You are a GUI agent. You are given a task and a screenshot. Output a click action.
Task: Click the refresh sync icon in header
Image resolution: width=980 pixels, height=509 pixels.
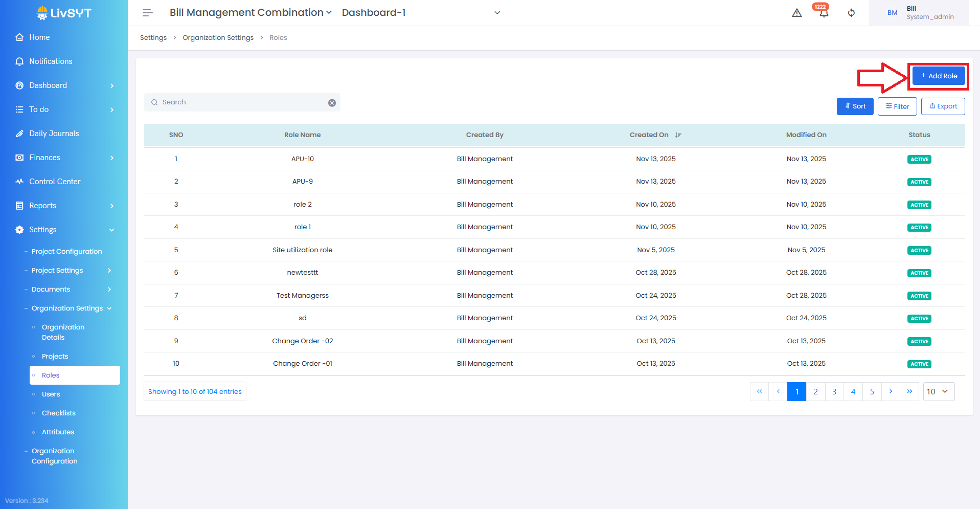pos(851,13)
